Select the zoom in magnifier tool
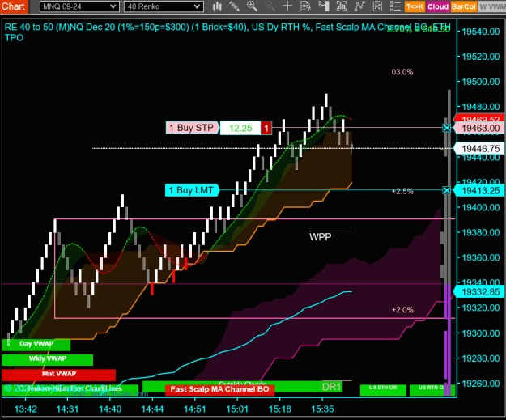 point(252,6)
